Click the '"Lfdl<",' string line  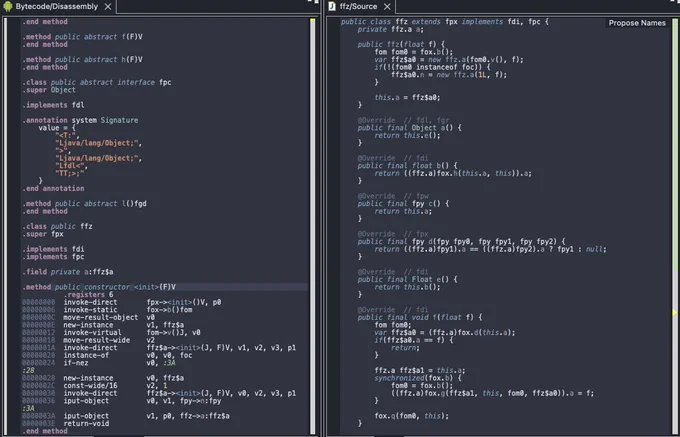(72, 166)
